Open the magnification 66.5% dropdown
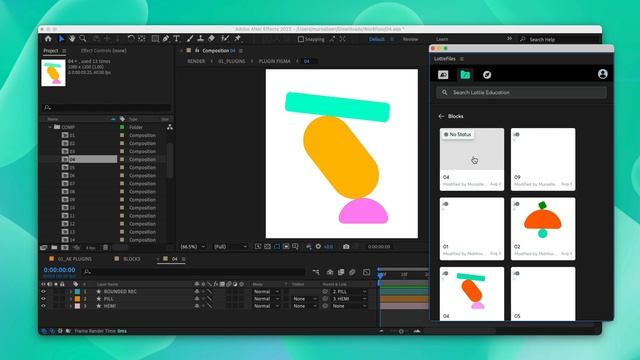This screenshot has width=640, height=360. click(x=193, y=247)
